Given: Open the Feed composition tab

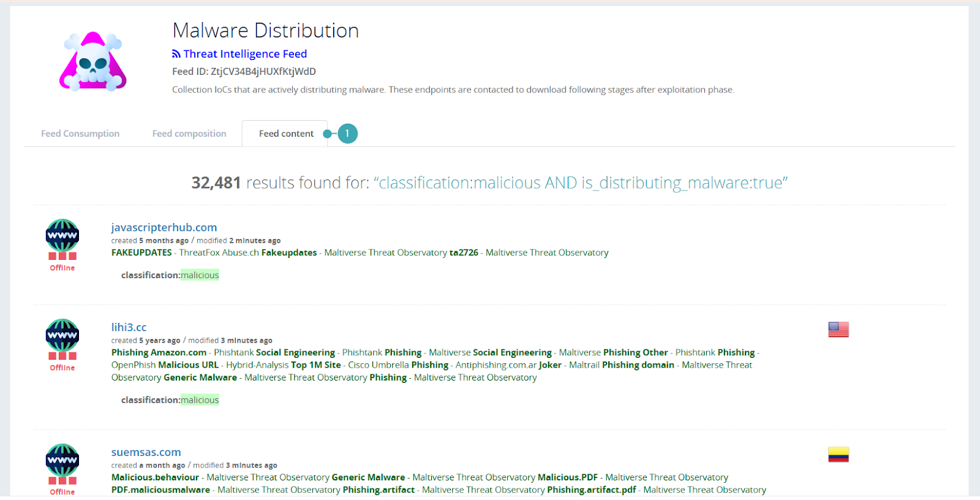Looking at the screenshot, I should point(189,134).
